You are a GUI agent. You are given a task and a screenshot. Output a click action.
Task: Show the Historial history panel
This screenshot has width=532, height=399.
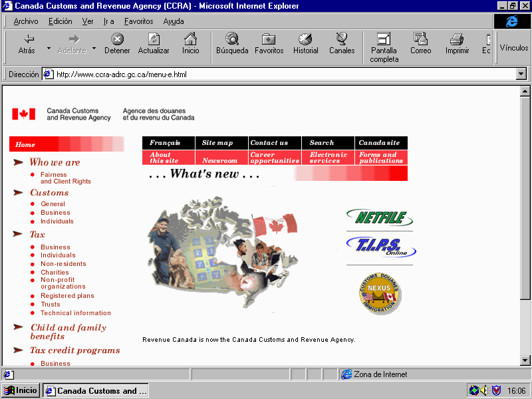(305, 44)
